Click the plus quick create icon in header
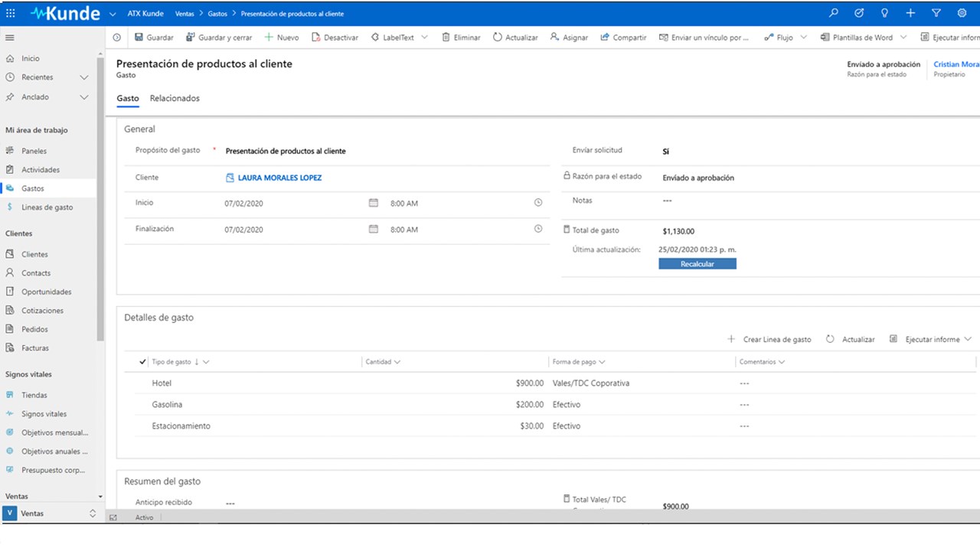The width and height of the screenshot is (980, 551). [910, 13]
